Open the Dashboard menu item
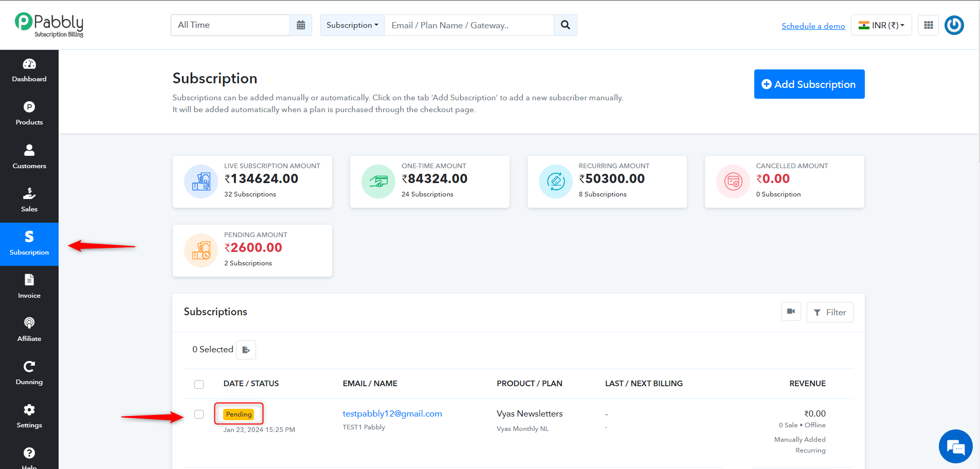Screen dimensions: 980x469 (x=29, y=71)
